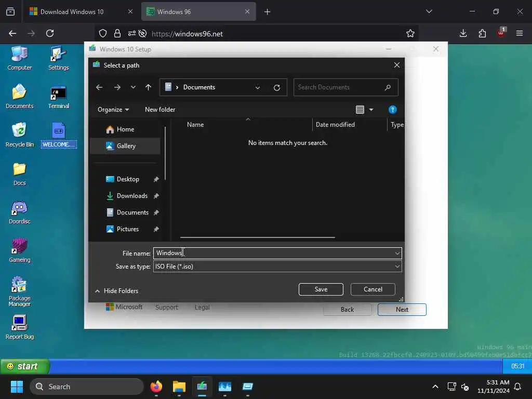Switch to Download Windows 10 tab

click(x=81, y=11)
